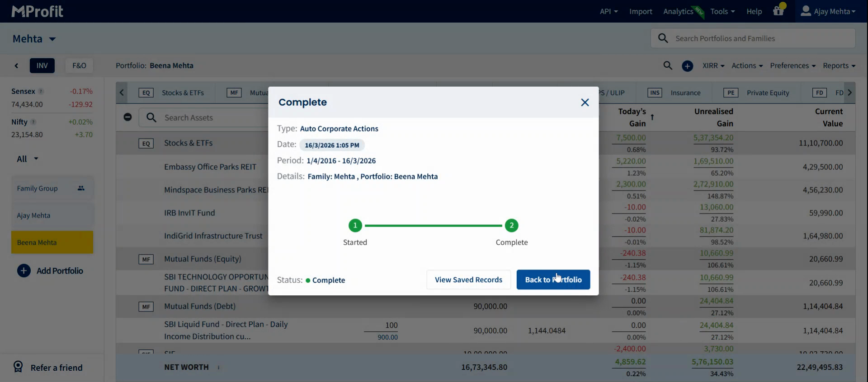Click the search magnifier next to XIRR
The image size is (868, 382).
(x=668, y=65)
